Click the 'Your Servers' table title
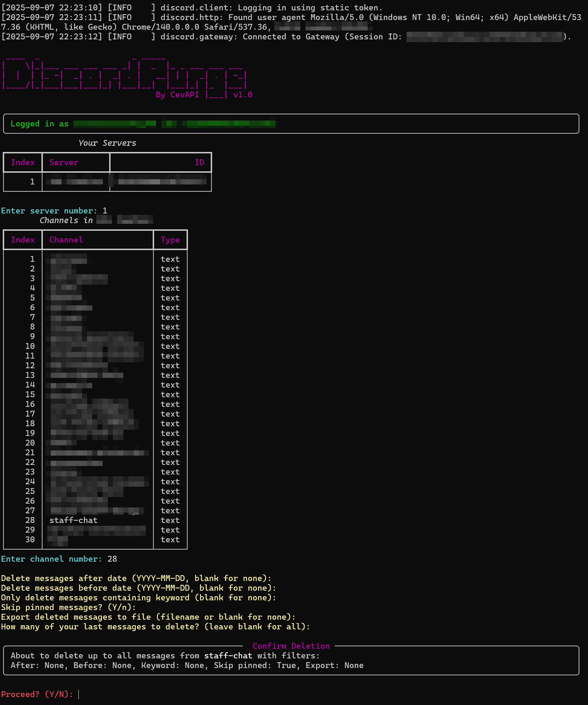This screenshot has width=588, height=705. pyautogui.click(x=107, y=143)
